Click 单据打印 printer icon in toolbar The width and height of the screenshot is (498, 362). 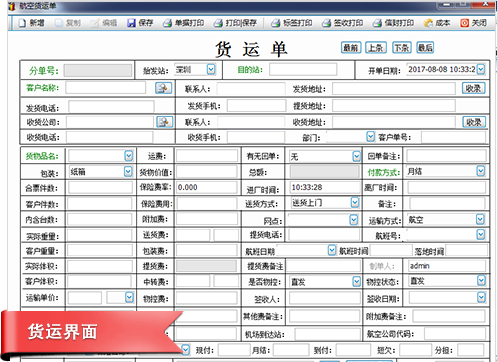tap(167, 23)
